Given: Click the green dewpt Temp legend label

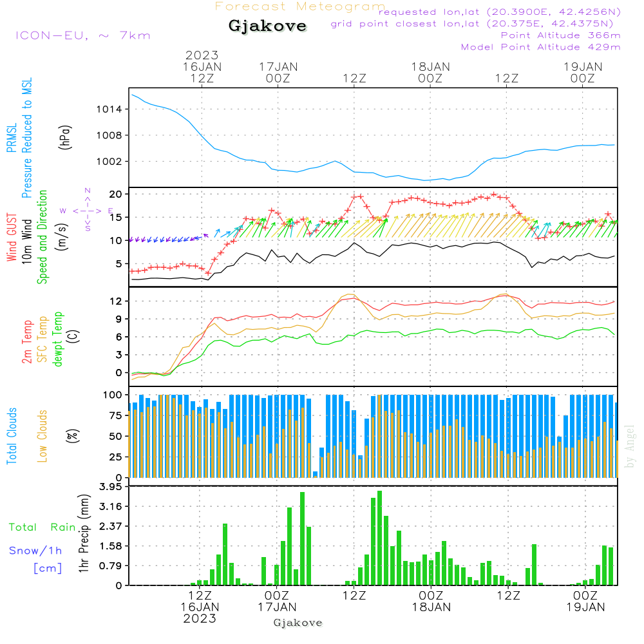Looking at the screenshot, I should tap(57, 339).
